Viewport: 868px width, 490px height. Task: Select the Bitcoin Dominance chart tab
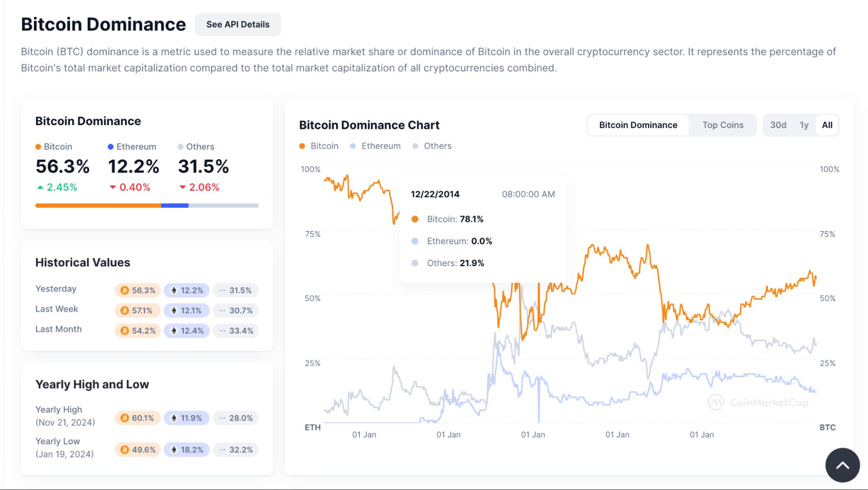638,125
